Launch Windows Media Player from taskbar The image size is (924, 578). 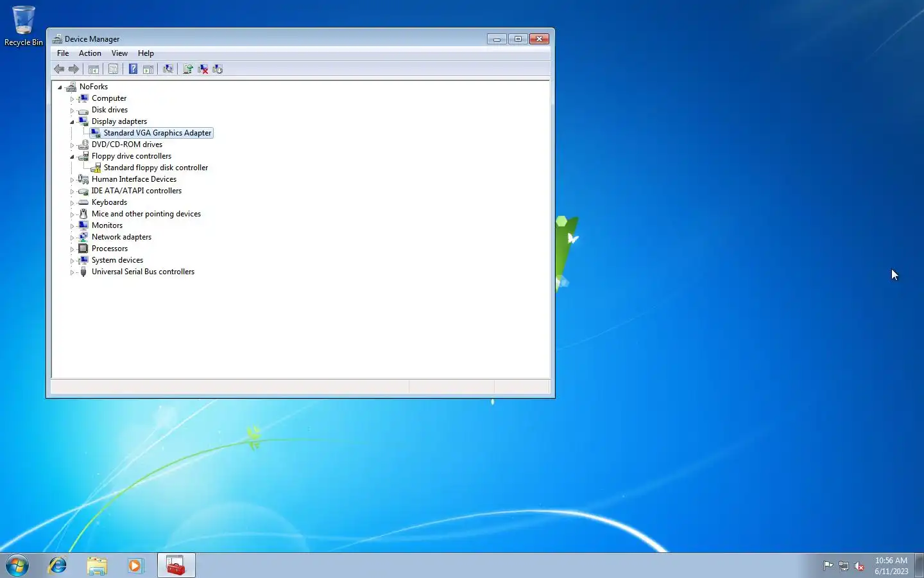pyautogui.click(x=135, y=565)
